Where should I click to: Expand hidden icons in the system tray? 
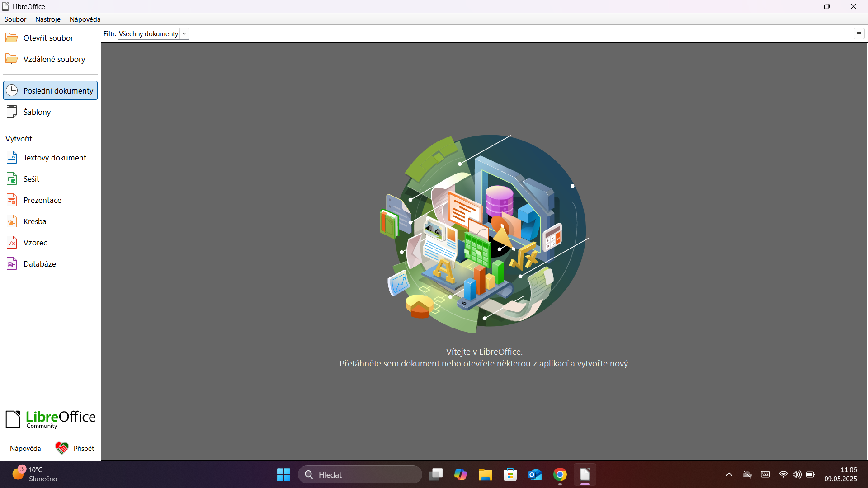729,474
